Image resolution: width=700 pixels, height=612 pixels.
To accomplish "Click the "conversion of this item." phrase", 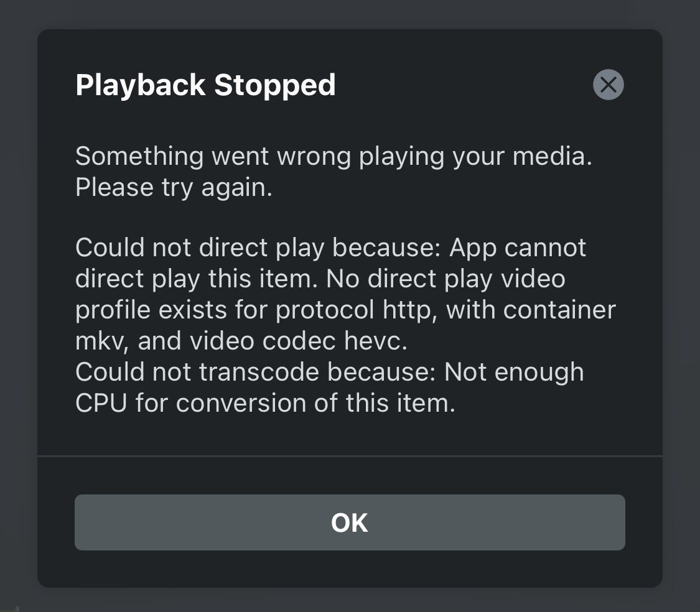I will point(315,403).
